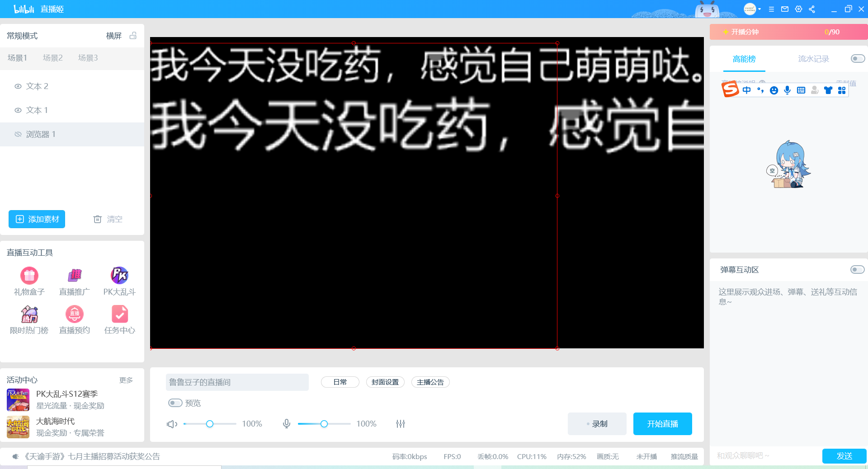Open the 礼物盒子 gift box tool
The width and height of the screenshot is (868, 469).
click(28, 280)
